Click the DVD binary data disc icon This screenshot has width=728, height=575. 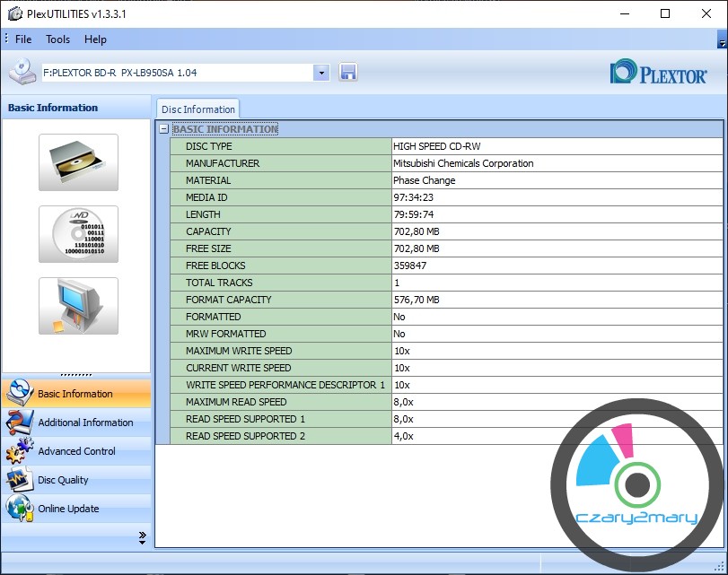click(x=78, y=234)
